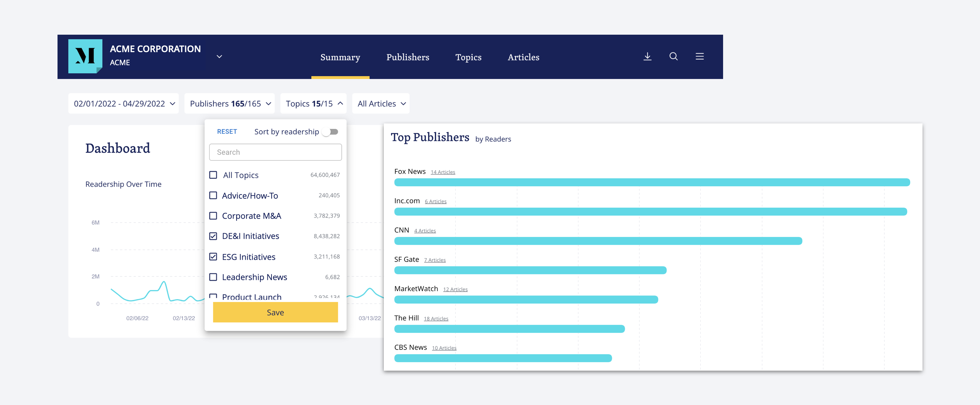980x405 pixels.
Task: Click the ACME M logo
Action: tap(85, 56)
